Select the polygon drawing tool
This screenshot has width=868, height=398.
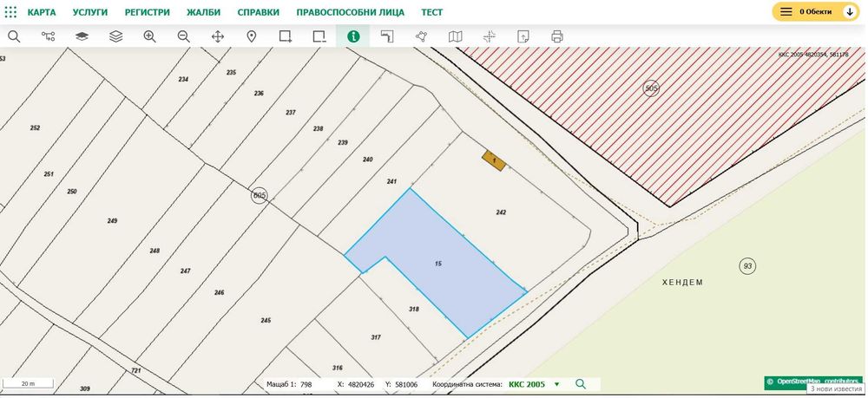coord(421,36)
